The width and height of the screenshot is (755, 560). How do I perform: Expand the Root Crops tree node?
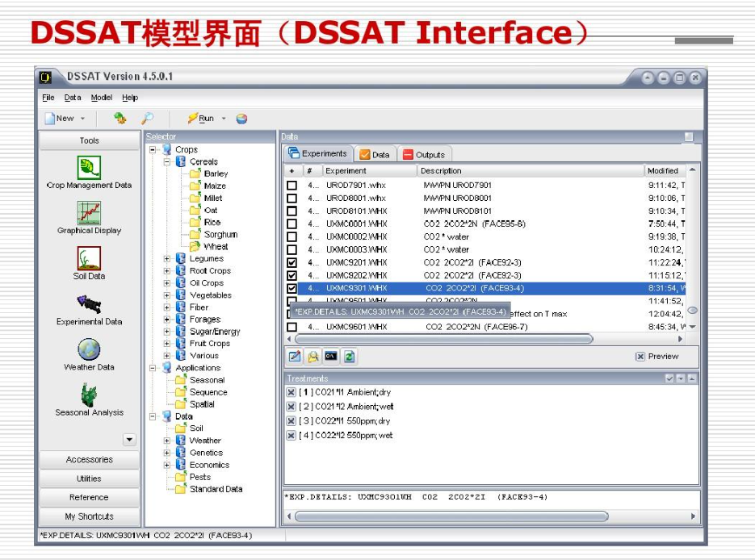(167, 271)
